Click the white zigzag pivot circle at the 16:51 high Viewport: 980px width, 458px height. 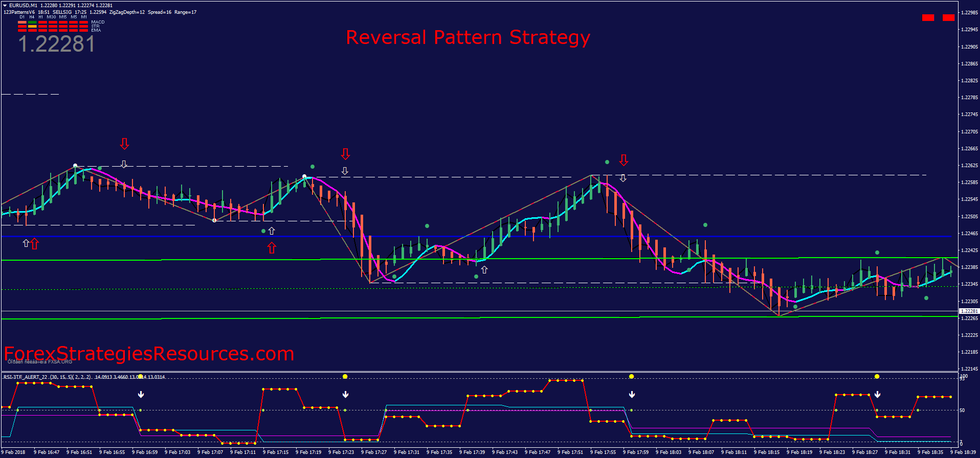point(75,166)
